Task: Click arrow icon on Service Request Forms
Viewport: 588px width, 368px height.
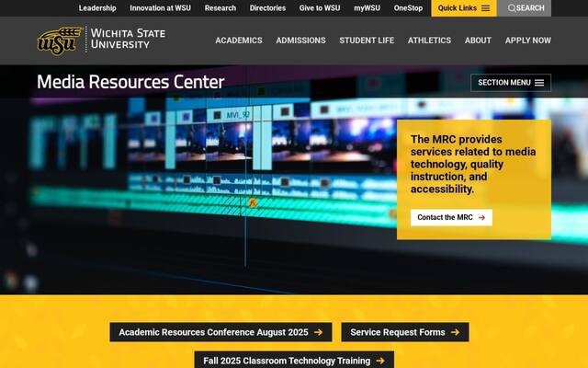Action: tap(455, 332)
